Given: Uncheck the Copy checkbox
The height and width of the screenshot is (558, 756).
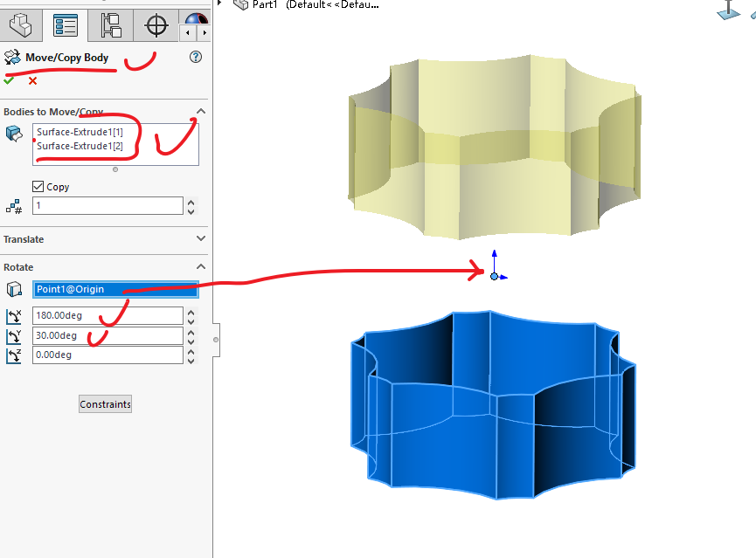Looking at the screenshot, I should (x=38, y=187).
